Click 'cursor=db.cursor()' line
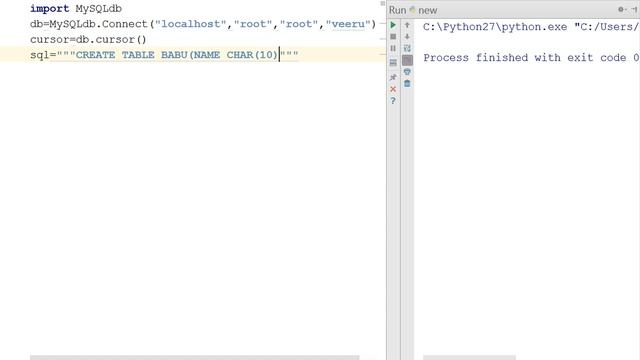The image size is (640, 360). 88,40
